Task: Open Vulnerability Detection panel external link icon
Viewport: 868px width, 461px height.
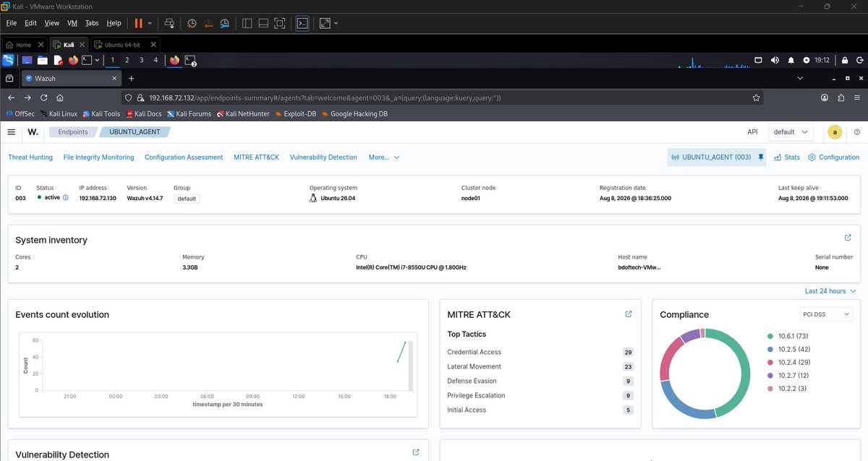Action: (x=416, y=452)
